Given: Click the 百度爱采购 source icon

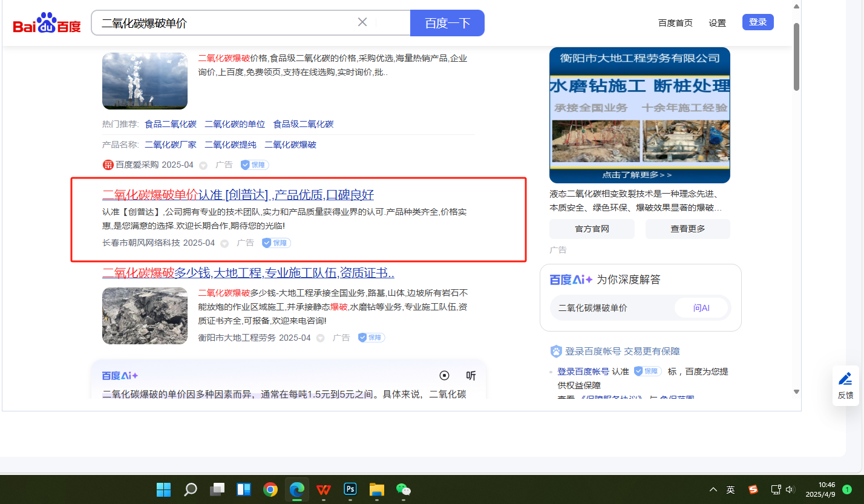Looking at the screenshot, I should coord(108,165).
